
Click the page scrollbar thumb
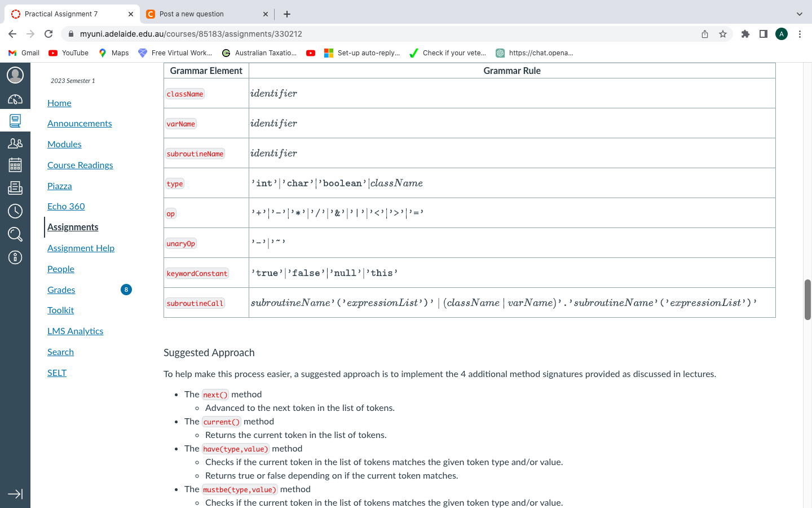pyautogui.click(x=807, y=300)
